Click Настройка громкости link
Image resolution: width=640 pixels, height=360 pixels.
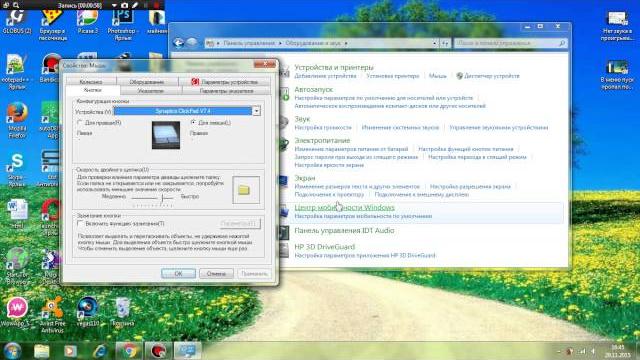tap(323, 128)
